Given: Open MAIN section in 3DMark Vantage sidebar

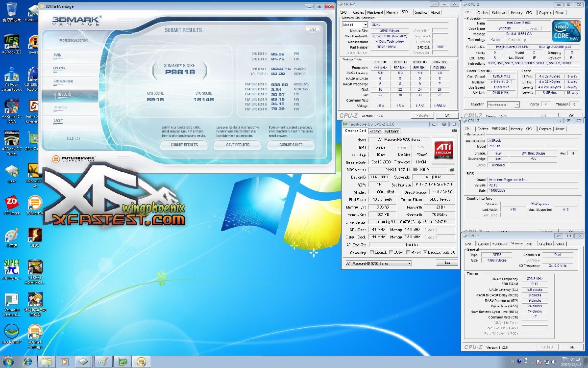Looking at the screenshot, I should coord(57,55).
